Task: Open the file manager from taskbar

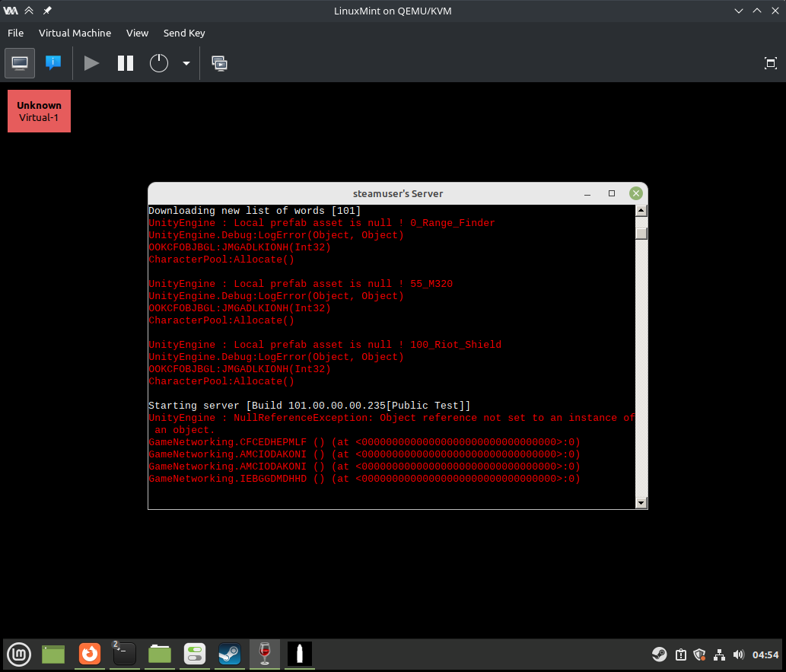Action: tap(160, 654)
